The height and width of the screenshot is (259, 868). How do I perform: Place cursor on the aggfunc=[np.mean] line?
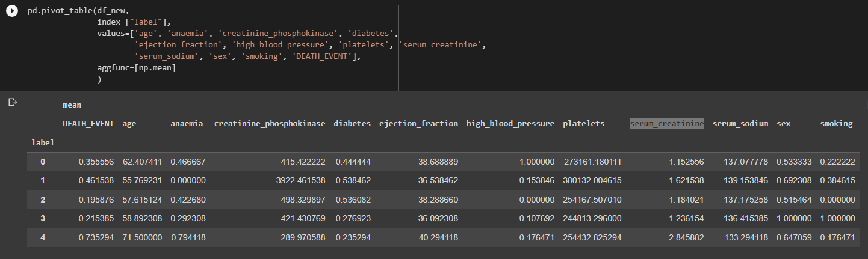tap(137, 68)
